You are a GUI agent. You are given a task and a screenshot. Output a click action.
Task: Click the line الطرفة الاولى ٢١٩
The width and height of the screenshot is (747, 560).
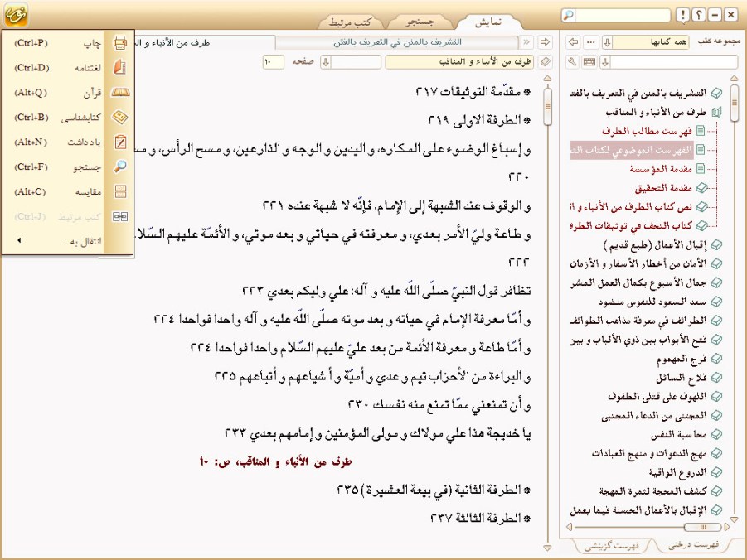478,120
